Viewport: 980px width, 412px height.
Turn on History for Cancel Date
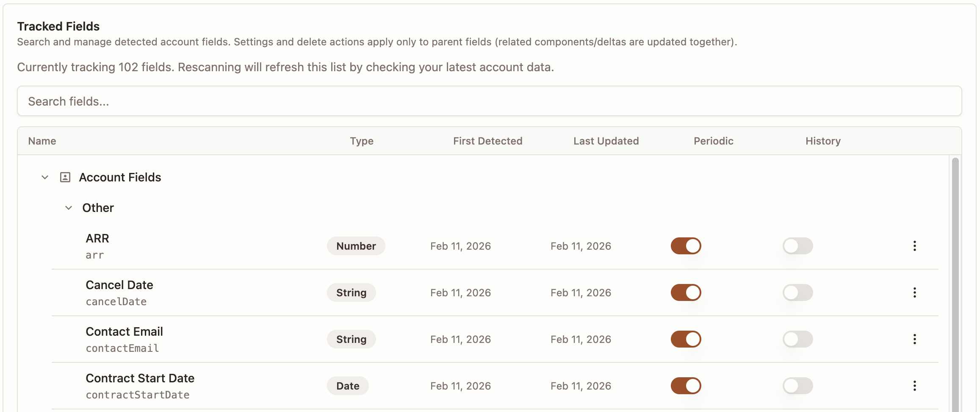[798, 292]
